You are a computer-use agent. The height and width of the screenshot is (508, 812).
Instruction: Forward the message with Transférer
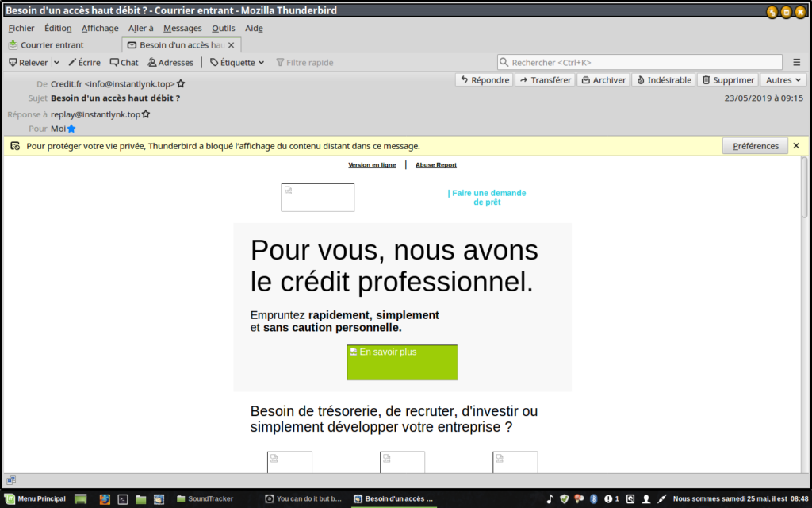[x=544, y=80]
